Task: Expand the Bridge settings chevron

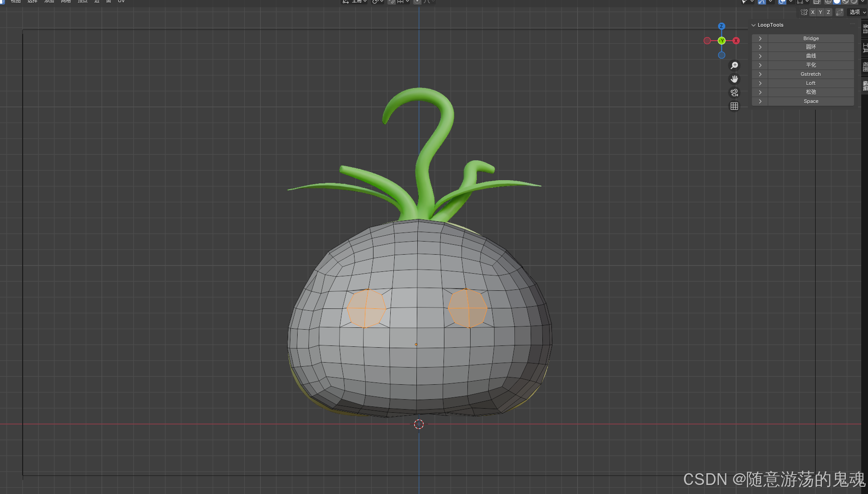Action: coord(760,38)
